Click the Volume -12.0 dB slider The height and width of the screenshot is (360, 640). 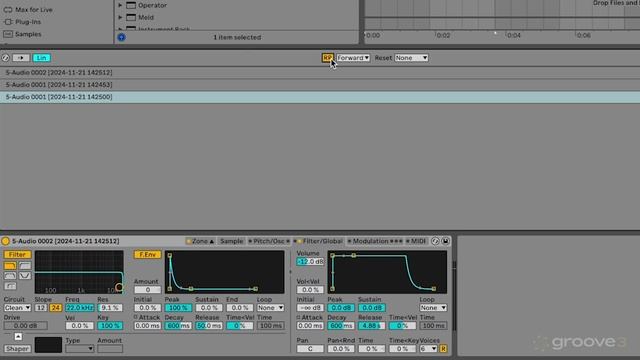coord(310,262)
